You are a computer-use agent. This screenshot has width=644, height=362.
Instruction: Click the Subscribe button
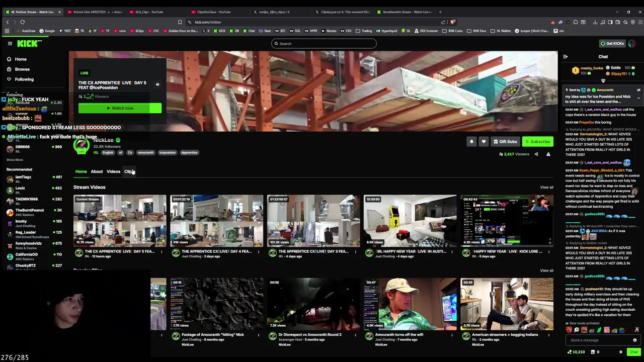[x=537, y=142]
